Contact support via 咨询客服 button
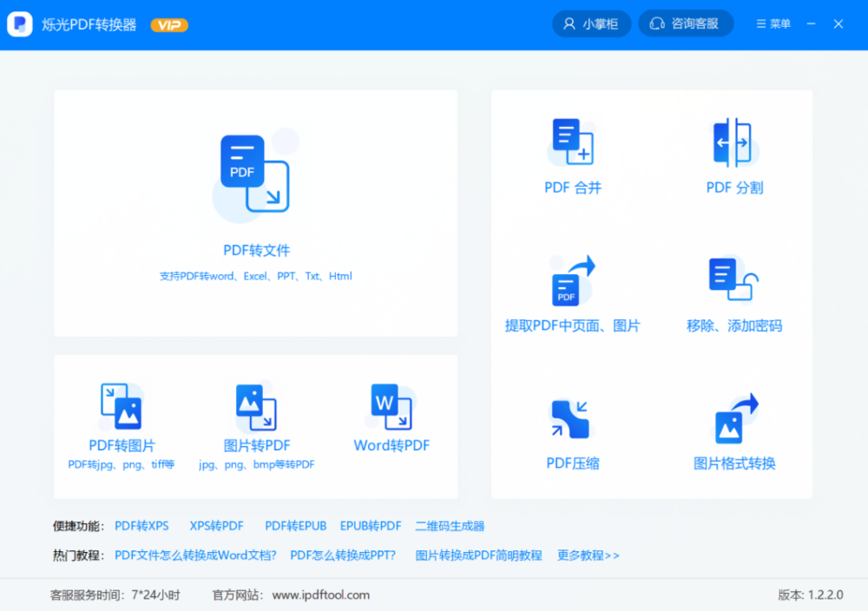Image resolution: width=868 pixels, height=611 pixels. click(x=685, y=24)
